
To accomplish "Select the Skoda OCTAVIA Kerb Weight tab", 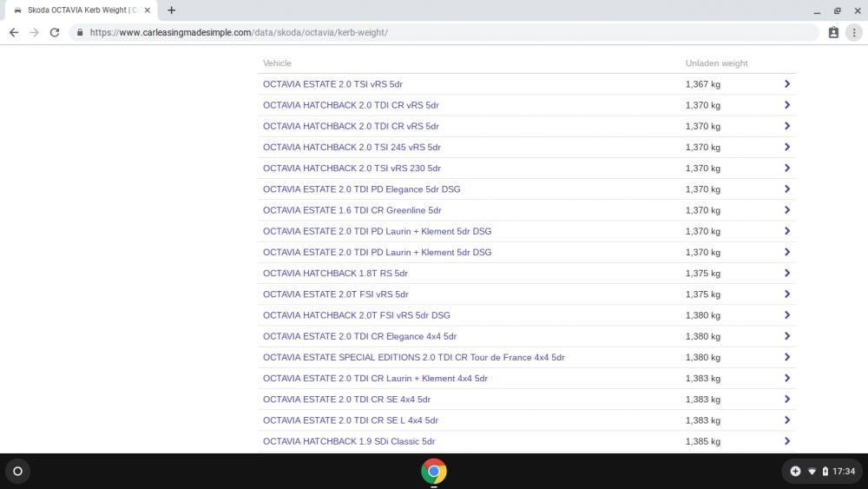I will click(82, 10).
